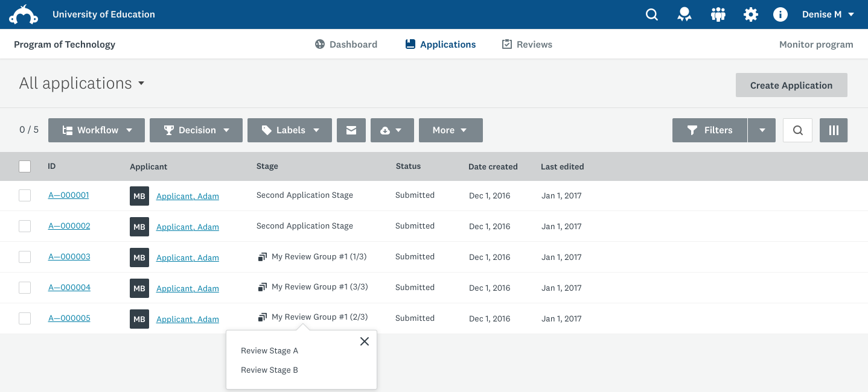Image resolution: width=868 pixels, height=392 pixels.
Task: Select the checkbox for application A—000004
Action: 25,288
